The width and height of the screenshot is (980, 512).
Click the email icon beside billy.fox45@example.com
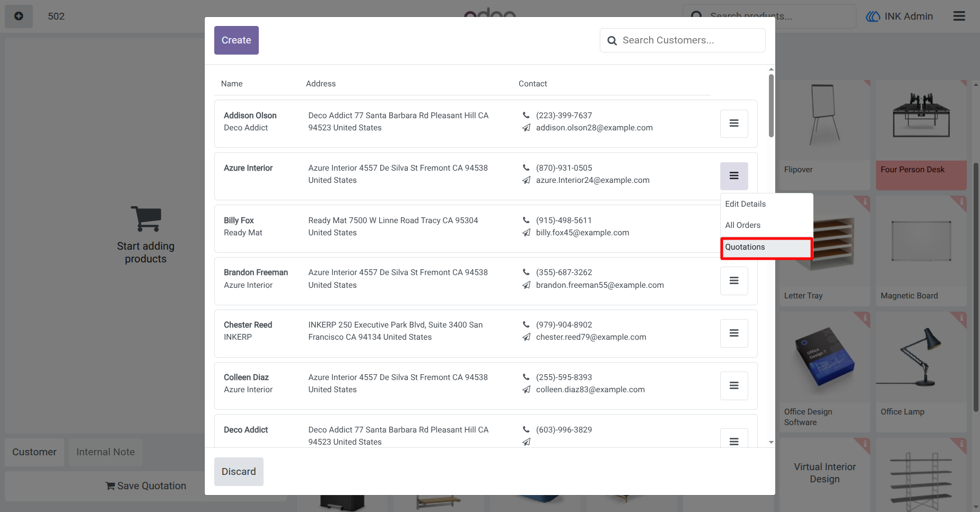click(526, 233)
